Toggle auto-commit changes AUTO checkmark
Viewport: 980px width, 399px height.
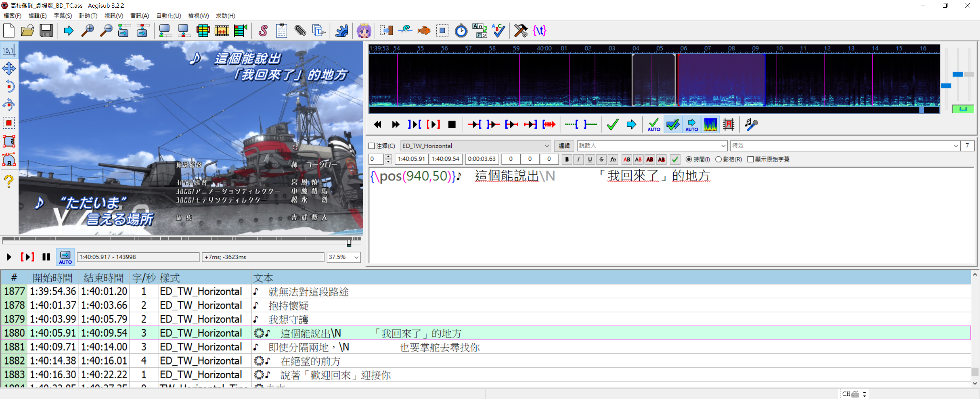point(654,124)
